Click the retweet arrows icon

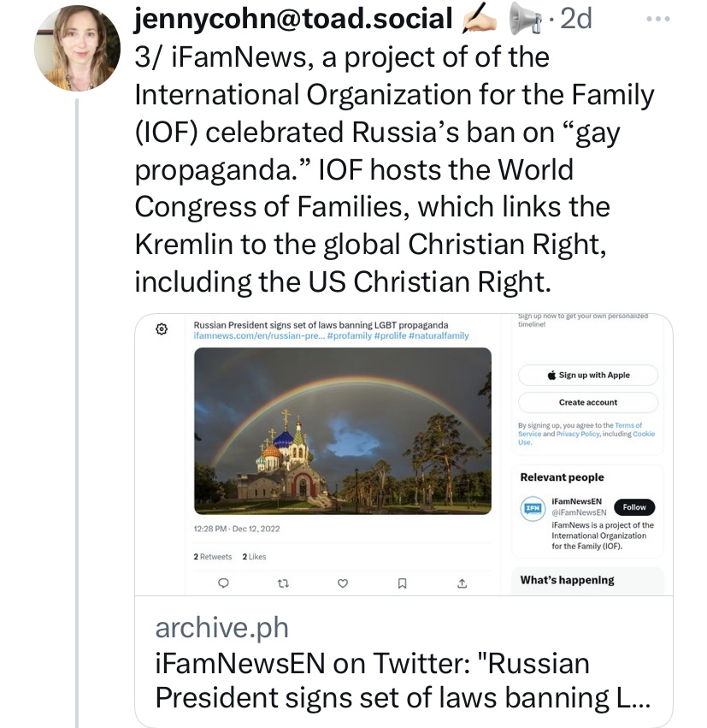283,583
